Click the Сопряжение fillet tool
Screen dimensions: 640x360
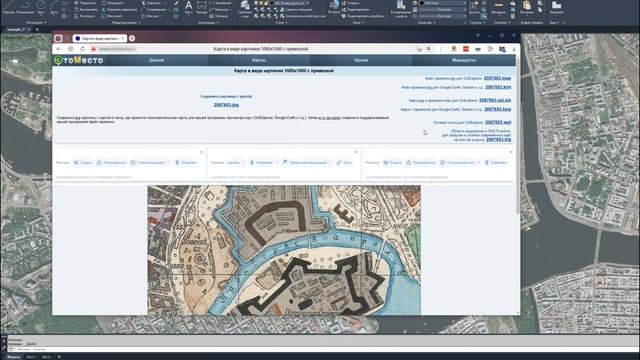(153, 9)
